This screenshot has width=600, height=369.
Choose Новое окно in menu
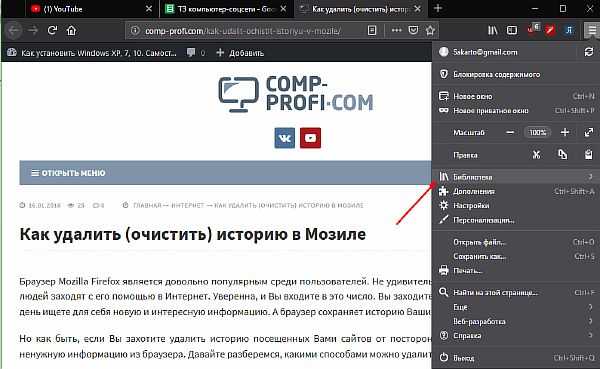click(515, 96)
